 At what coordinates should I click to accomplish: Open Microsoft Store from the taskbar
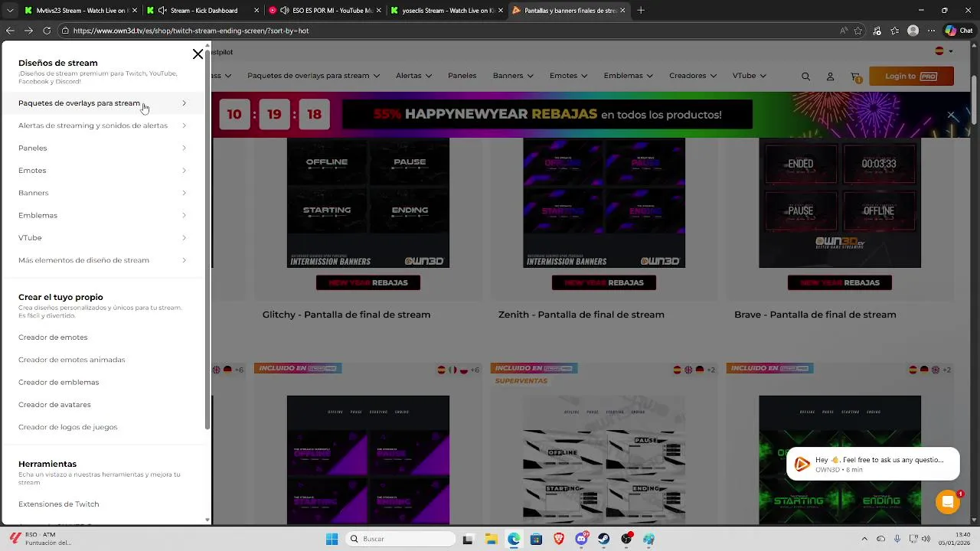click(x=536, y=539)
